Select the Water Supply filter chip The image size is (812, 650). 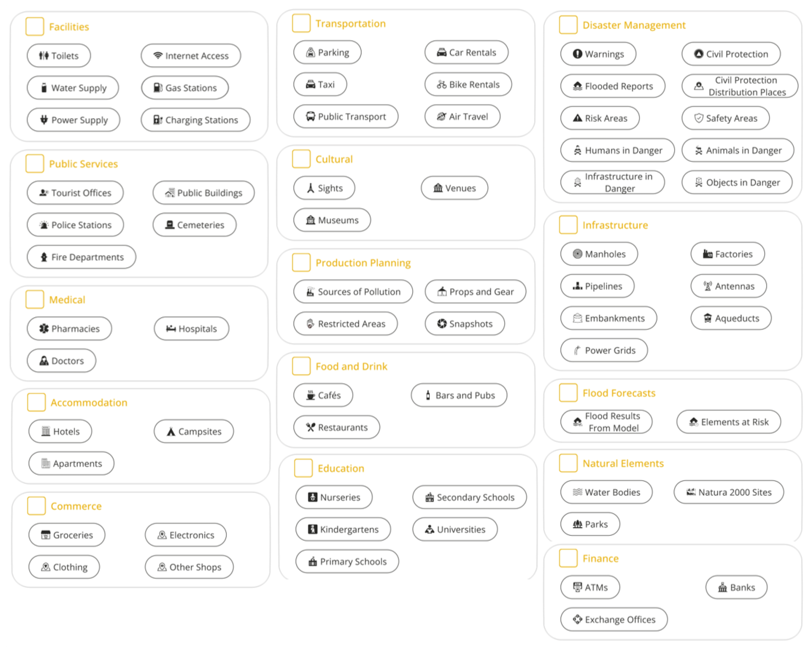pos(73,88)
